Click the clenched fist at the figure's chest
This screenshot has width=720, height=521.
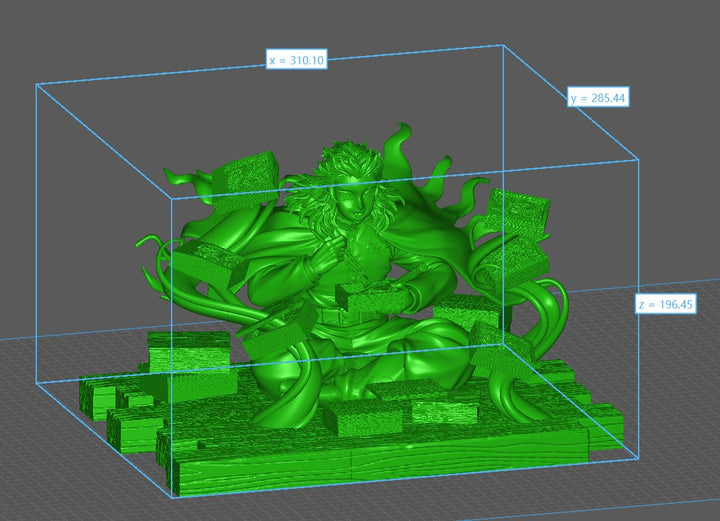[x=326, y=262]
